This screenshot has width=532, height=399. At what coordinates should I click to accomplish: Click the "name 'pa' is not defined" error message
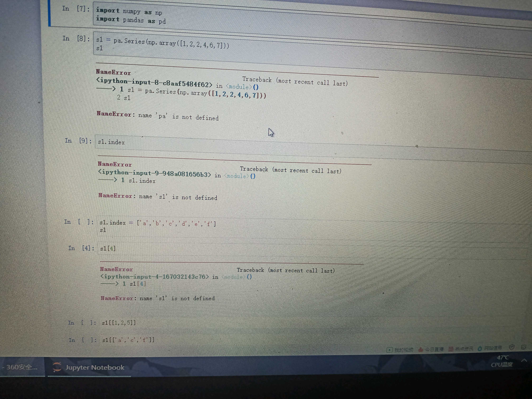[x=178, y=117]
